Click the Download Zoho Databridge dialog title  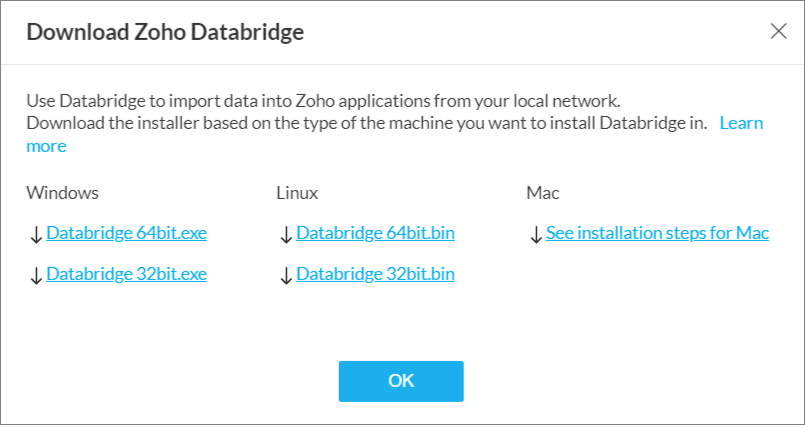[165, 32]
